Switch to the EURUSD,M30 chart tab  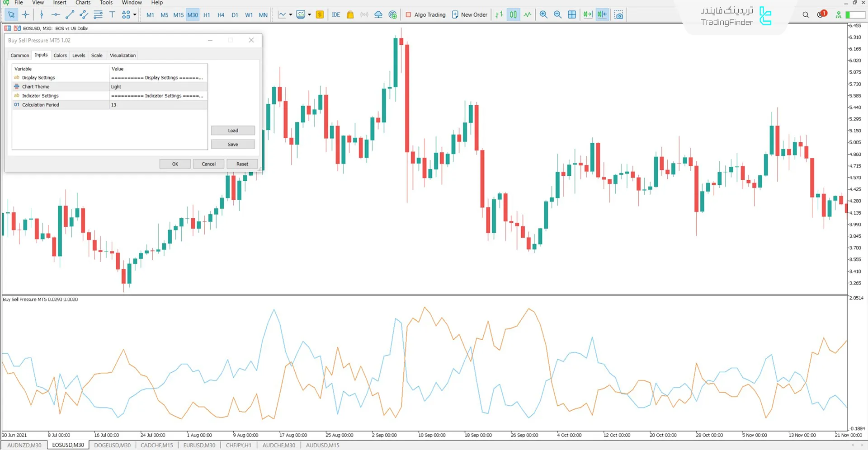tap(199, 445)
